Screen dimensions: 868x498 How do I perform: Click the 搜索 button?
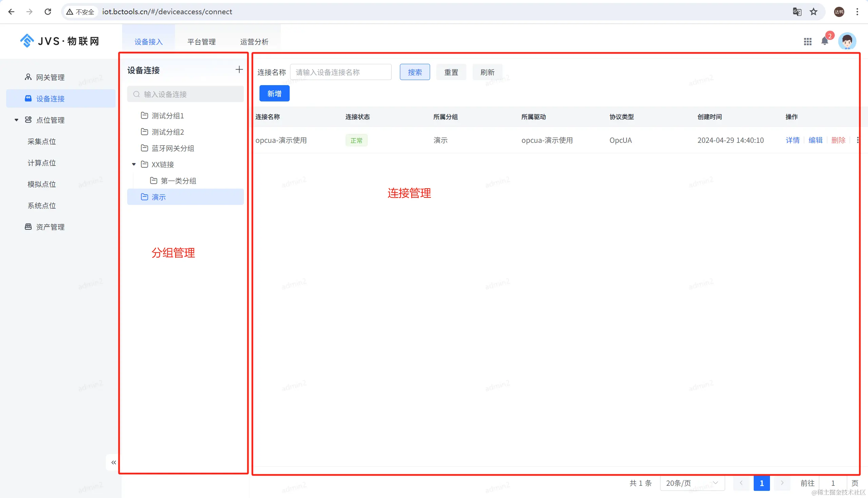(414, 72)
